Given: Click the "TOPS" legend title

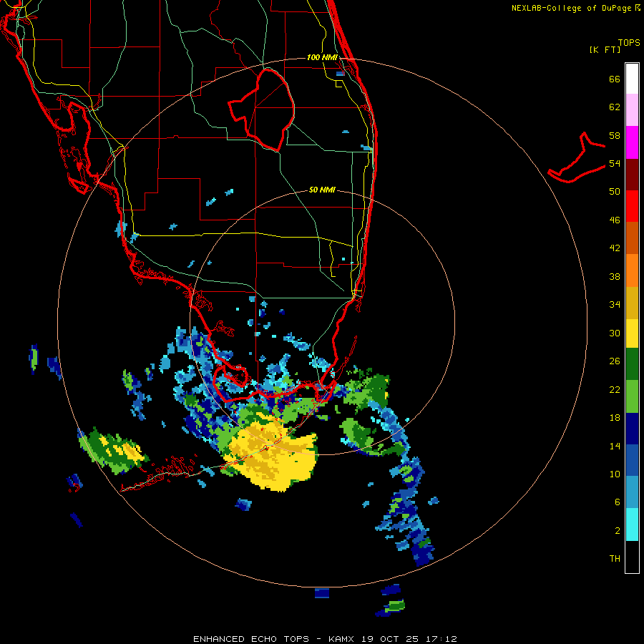Looking at the screenshot, I should click(629, 43).
